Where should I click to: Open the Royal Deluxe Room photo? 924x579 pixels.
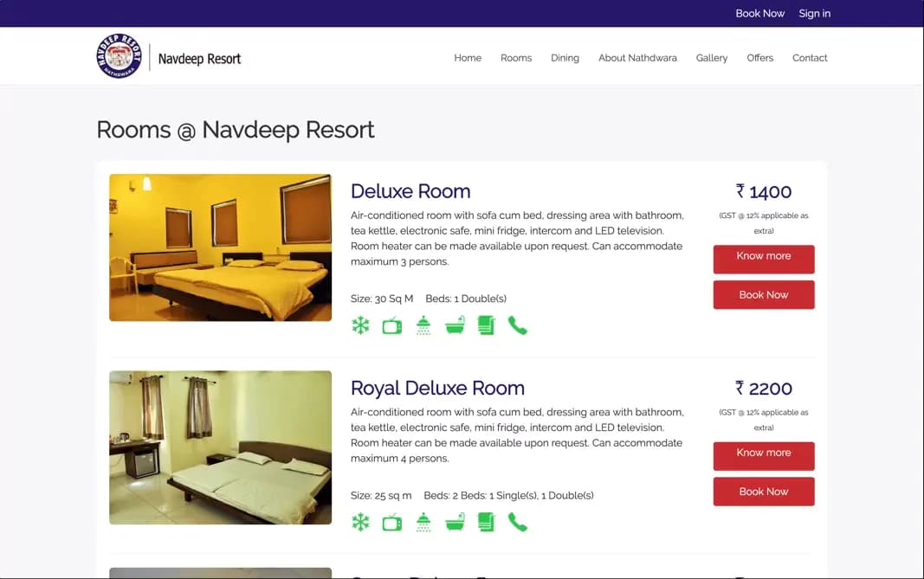(x=221, y=447)
